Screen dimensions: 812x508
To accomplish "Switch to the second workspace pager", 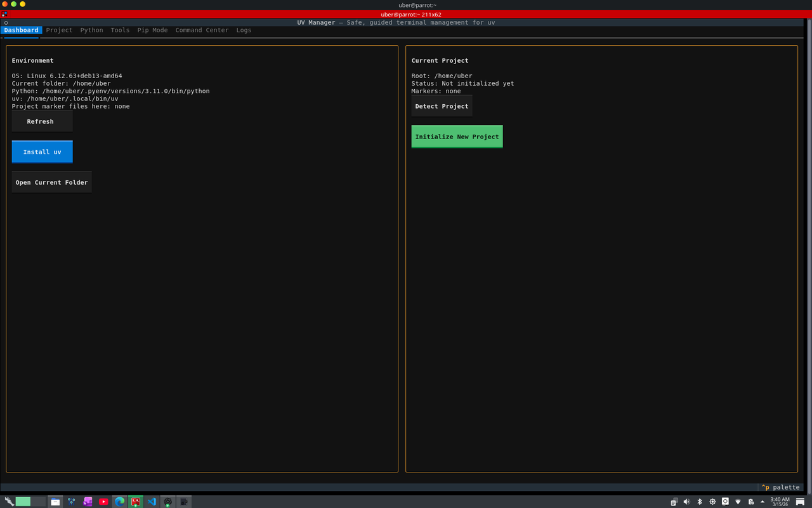I will tap(38, 502).
